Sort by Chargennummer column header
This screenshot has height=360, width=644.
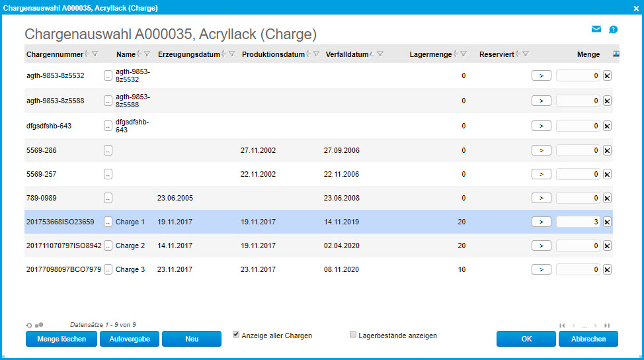(x=55, y=54)
